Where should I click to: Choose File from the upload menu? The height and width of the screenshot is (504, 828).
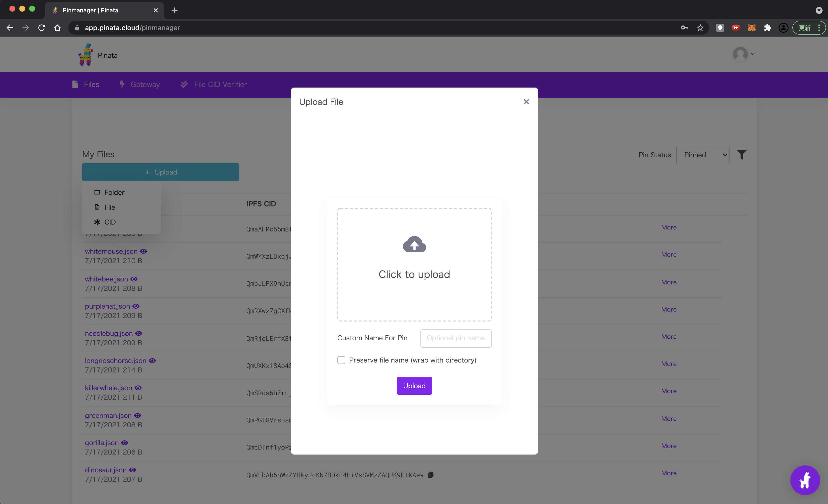click(105, 207)
